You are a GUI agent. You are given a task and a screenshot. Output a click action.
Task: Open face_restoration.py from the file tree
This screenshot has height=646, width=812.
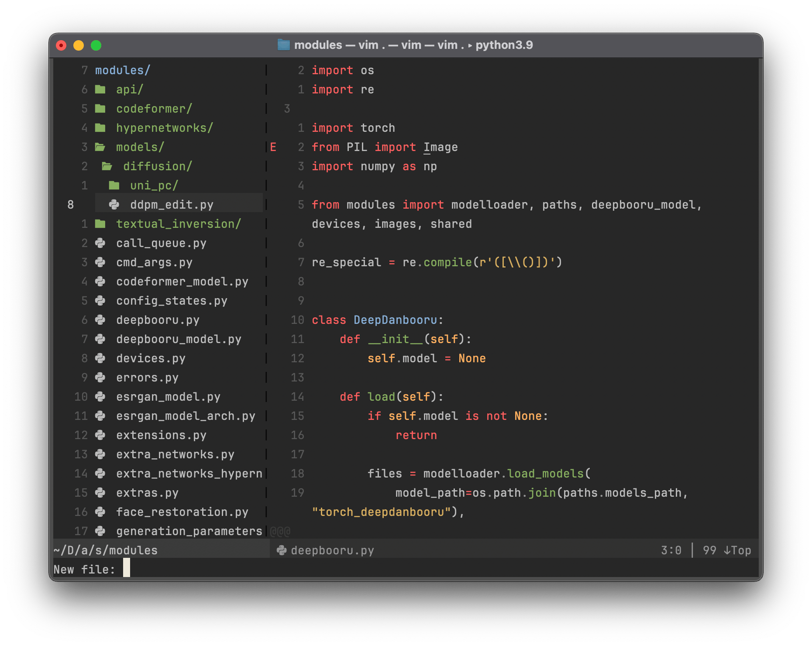click(x=182, y=512)
